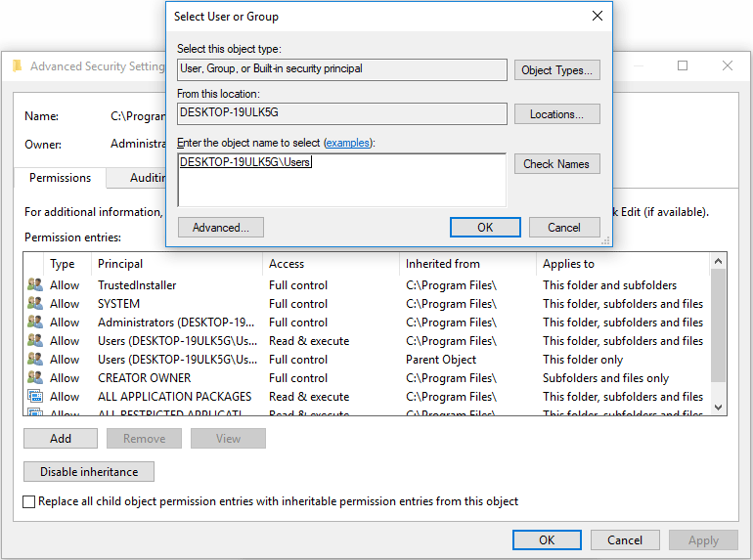Click the ALL APPLICATION PACKAGES entry icon

coord(35,397)
